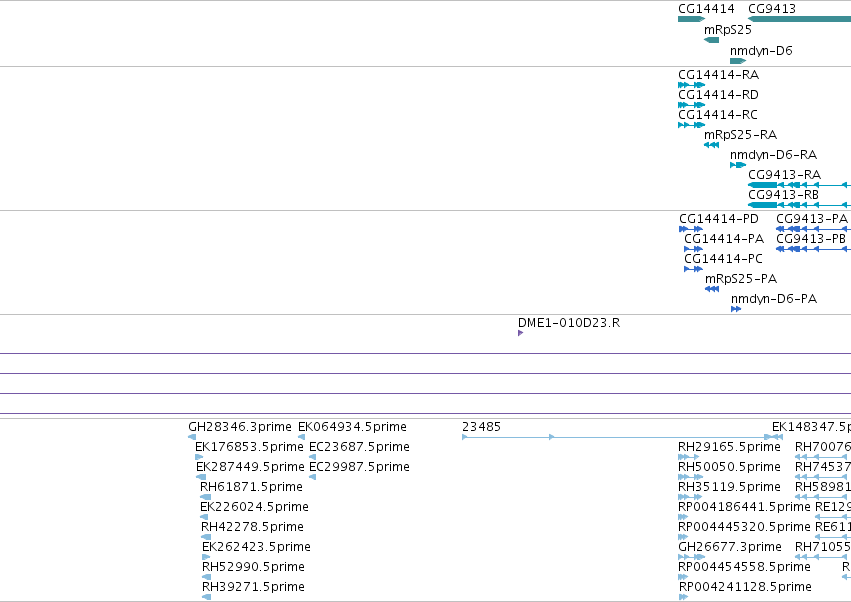The height and width of the screenshot is (602, 851).
Task: Click the RH29165.5prime EST
Action: [690, 458]
